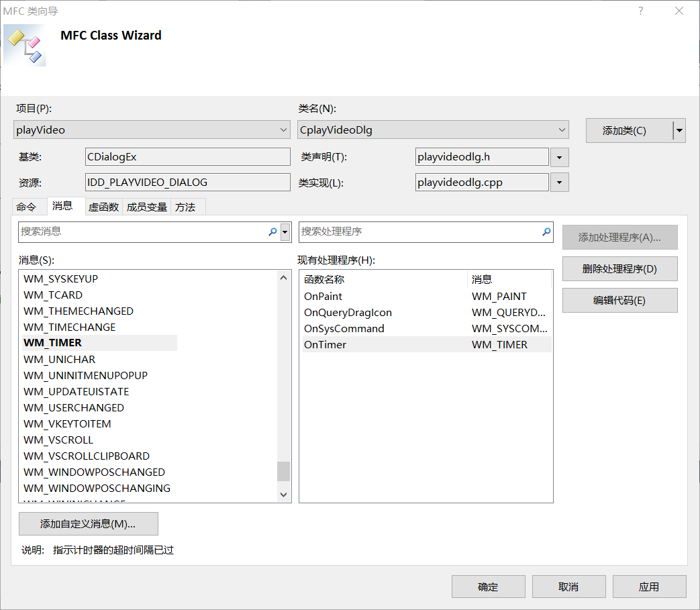This screenshot has height=610, width=700.
Task: Switch to the 虚函数 tab
Action: (103, 207)
